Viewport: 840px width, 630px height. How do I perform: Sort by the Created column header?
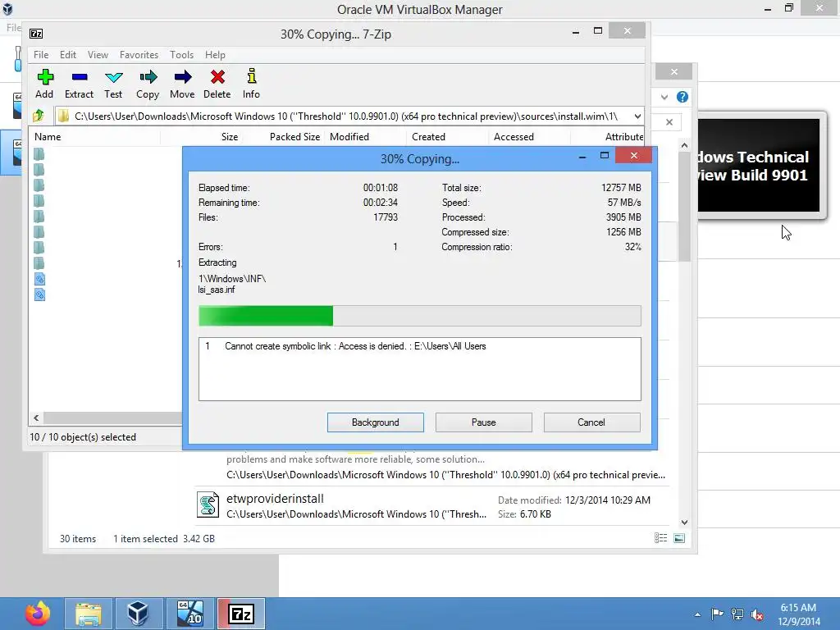point(447,137)
